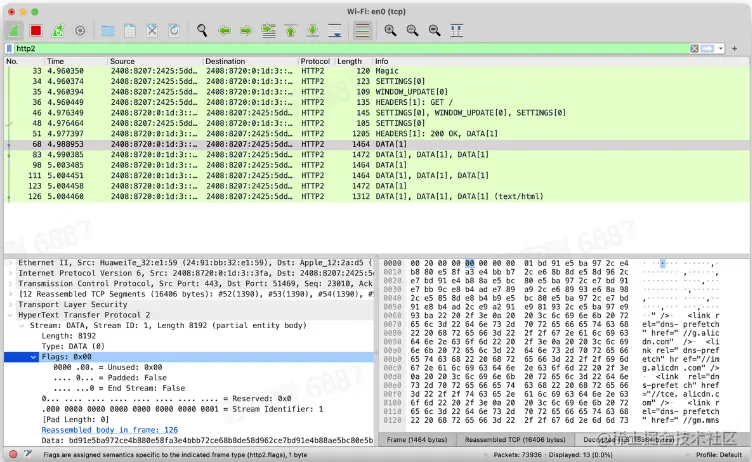
Task: Collapse the Flags: 0x00 node
Action: point(33,357)
